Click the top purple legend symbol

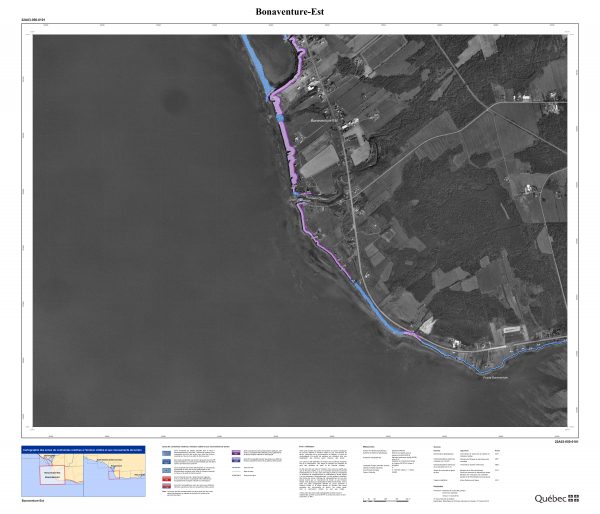pyautogui.click(x=237, y=453)
